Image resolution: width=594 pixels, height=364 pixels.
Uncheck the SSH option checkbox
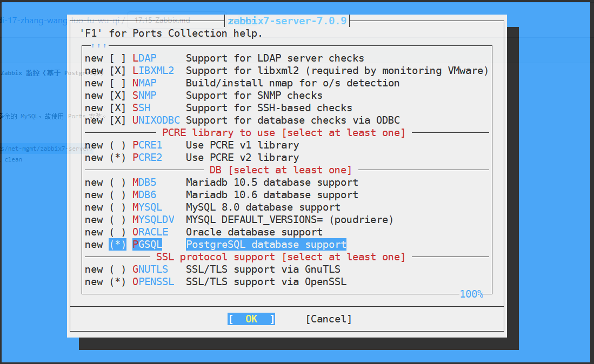(x=117, y=108)
